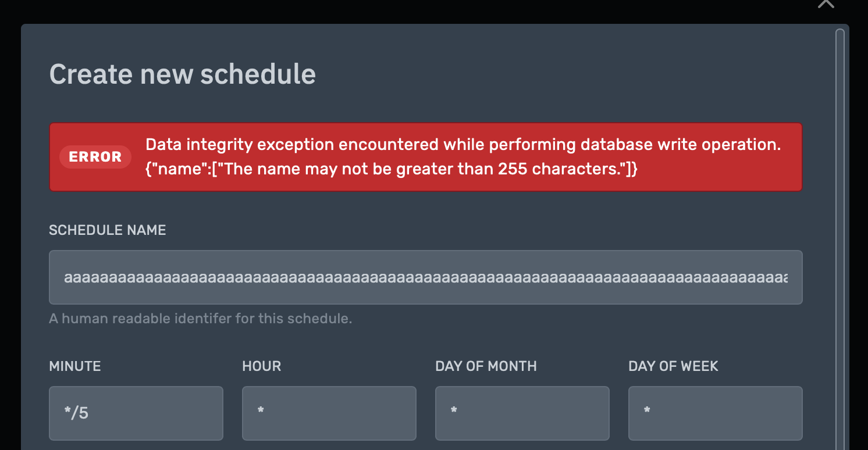Click the DAY OF WEEK label
The height and width of the screenshot is (450, 868).
tap(673, 366)
